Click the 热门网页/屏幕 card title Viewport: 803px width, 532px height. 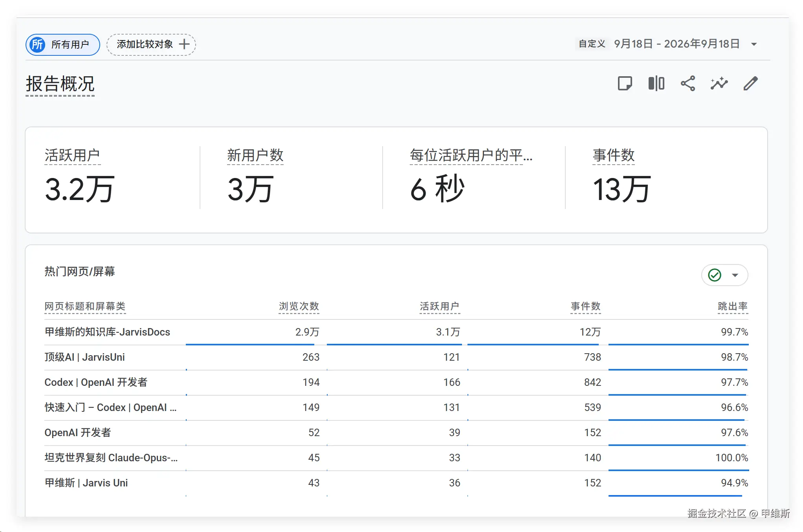coord(80,272)
